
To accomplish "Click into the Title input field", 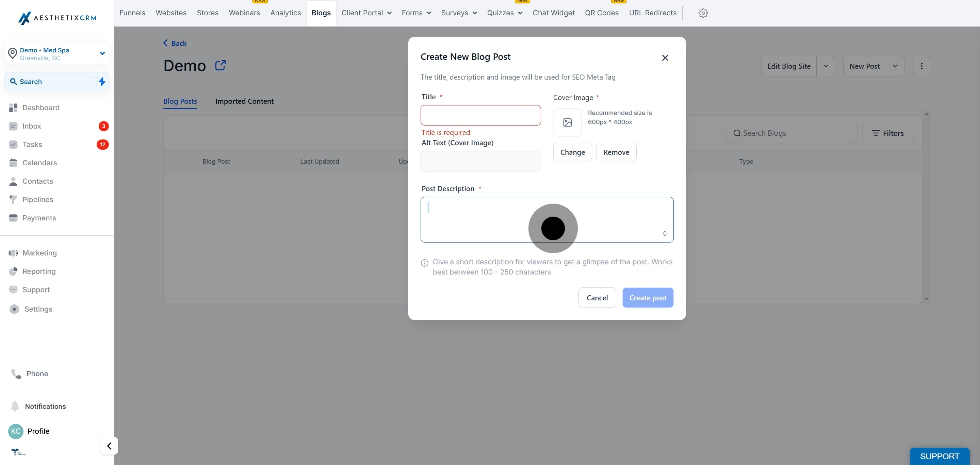I will [480, 115].
